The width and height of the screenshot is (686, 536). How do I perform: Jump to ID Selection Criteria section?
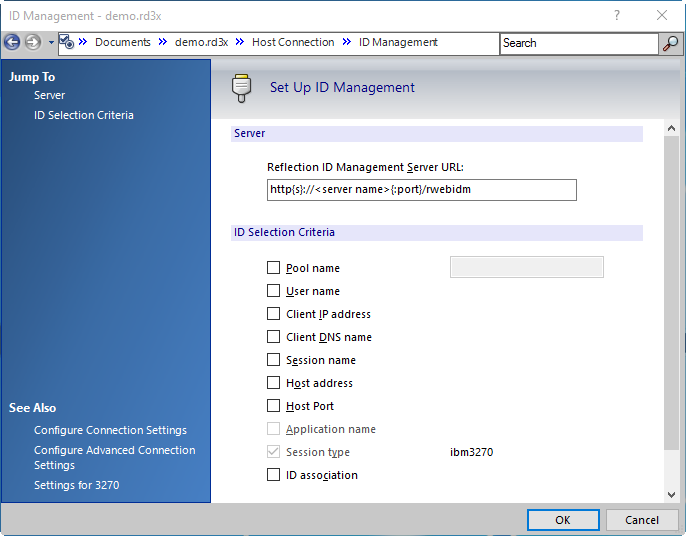(83, 115)
